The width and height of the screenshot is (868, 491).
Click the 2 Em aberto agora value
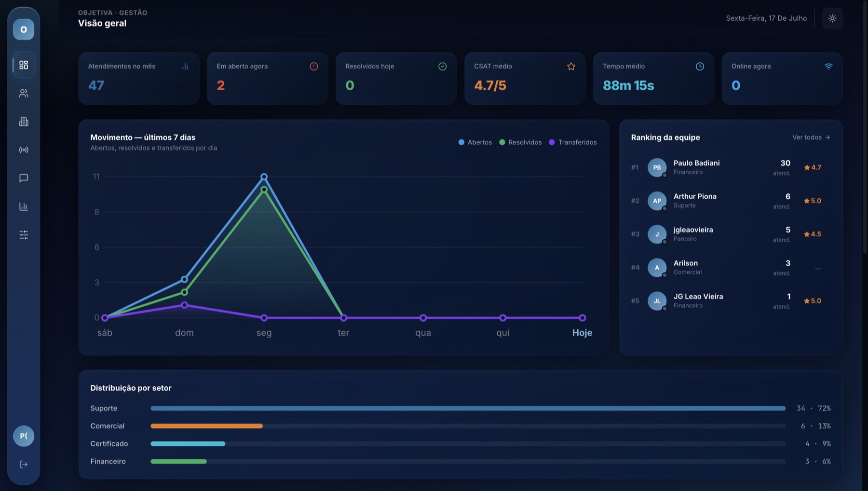coord(220,85)
